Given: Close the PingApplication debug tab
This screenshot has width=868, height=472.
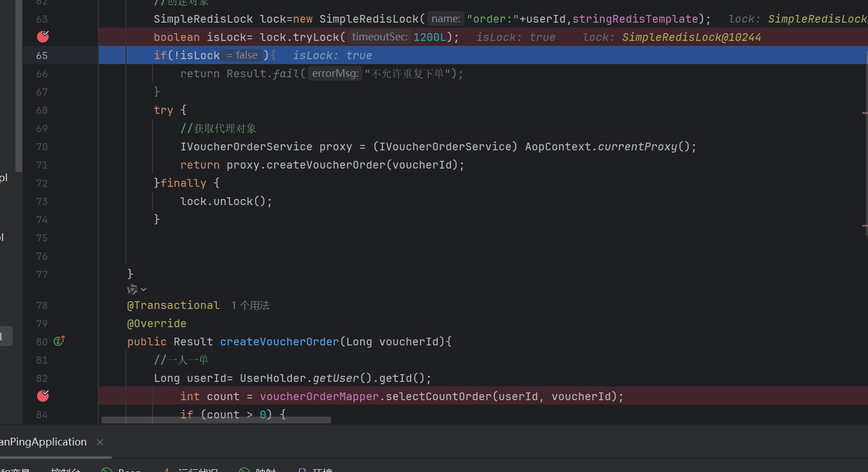Looking at the screenshot, I should pos(100,442).
